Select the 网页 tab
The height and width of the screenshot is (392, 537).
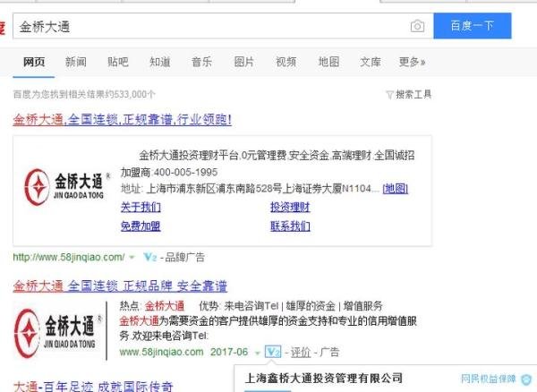[34, 62]
